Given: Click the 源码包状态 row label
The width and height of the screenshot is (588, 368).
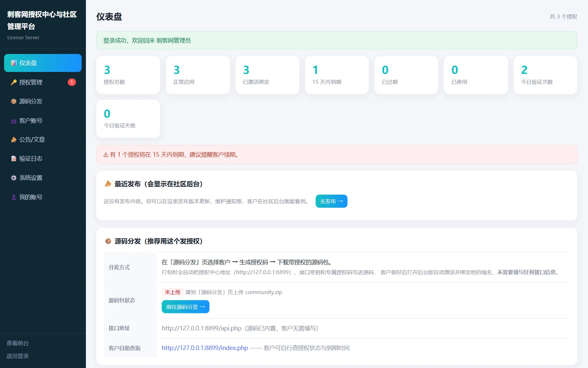Looking at the screenshot, I should (122, 300).
